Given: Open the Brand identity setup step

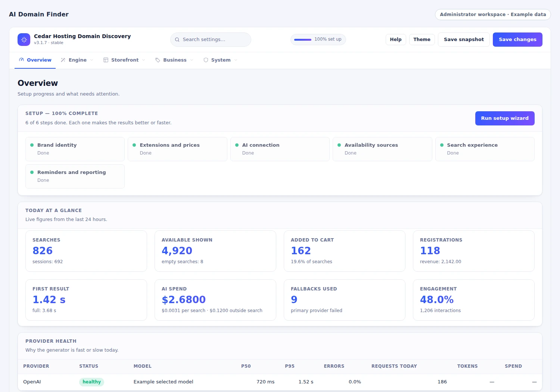Looking at the screenshot, I should 75,149.
